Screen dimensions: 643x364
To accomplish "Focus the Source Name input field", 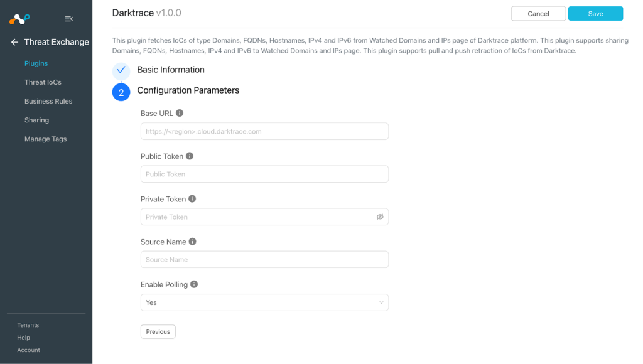I will click(x=264, y=259).
